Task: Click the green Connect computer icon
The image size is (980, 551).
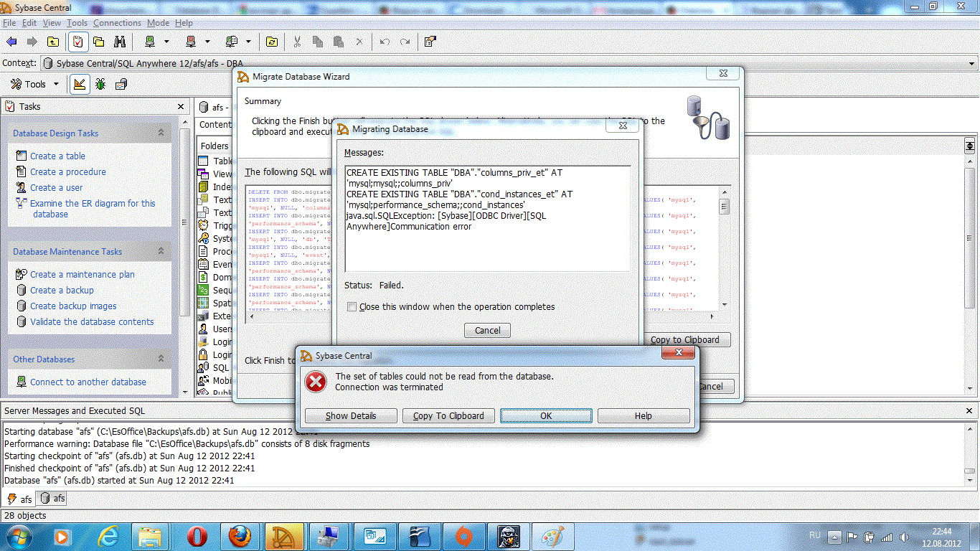Action: [150, 42]
